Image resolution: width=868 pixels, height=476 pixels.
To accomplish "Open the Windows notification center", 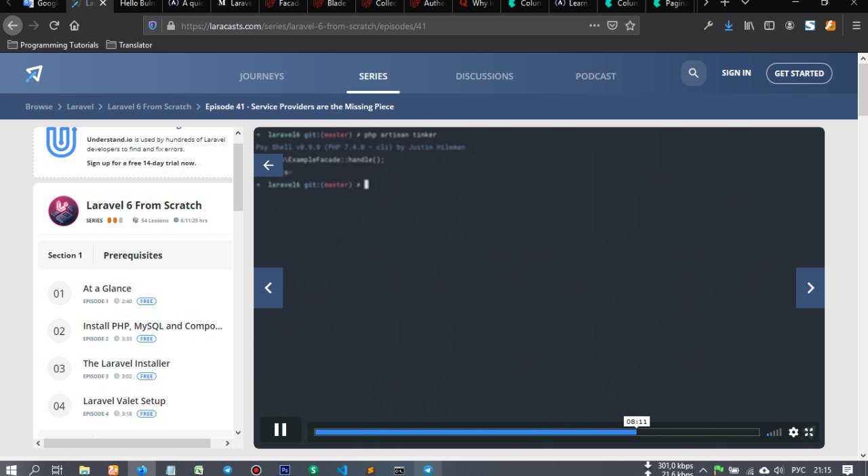I will (x=848, y=469).
